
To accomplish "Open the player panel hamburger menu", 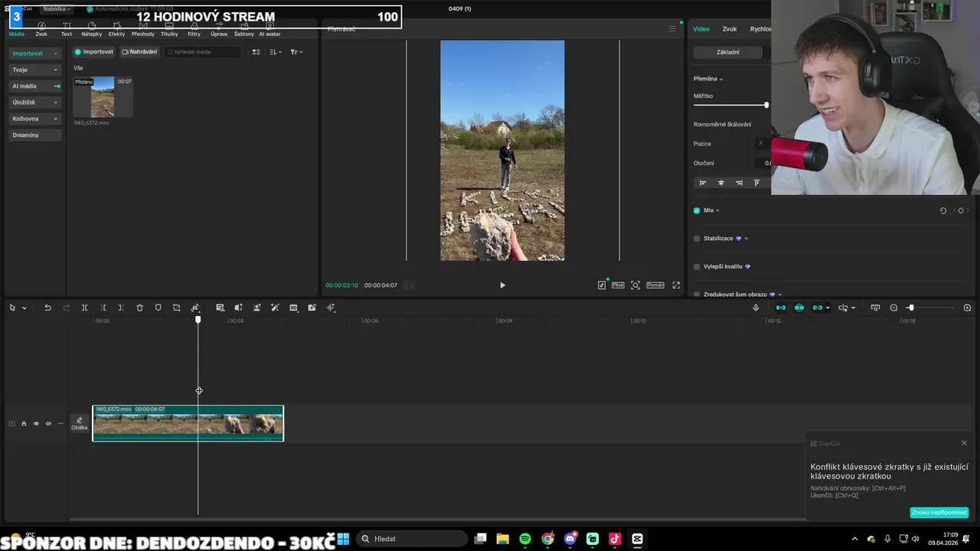I will pyautogui.click(x=672, y=29).
